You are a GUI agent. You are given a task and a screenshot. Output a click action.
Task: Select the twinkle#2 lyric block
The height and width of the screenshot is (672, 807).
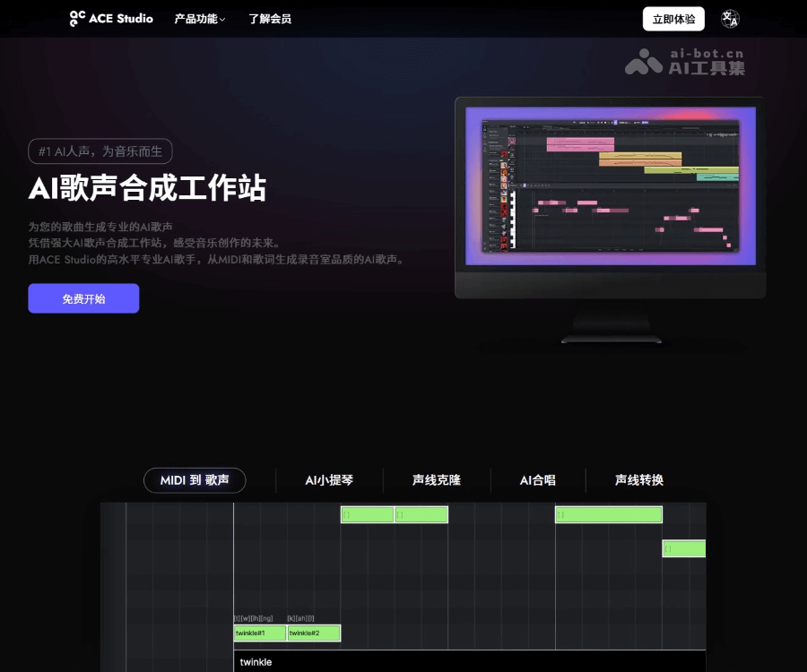[x=312, y=633]
